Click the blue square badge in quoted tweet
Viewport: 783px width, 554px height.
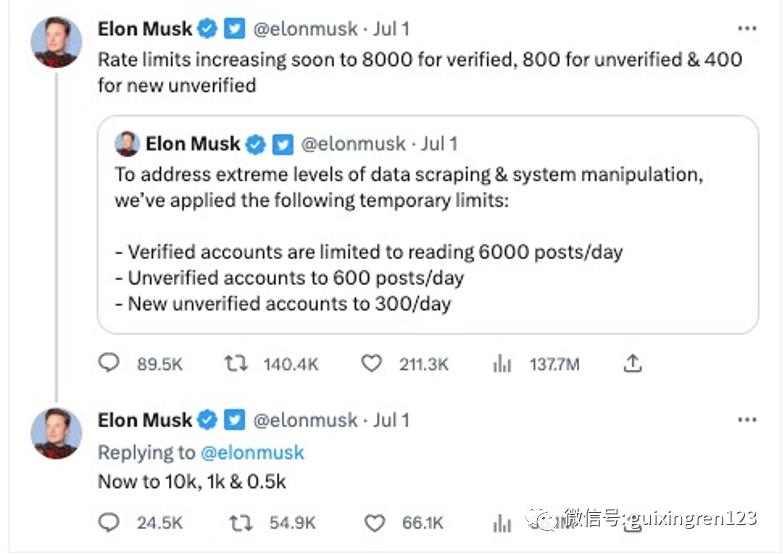coord(283,144)
